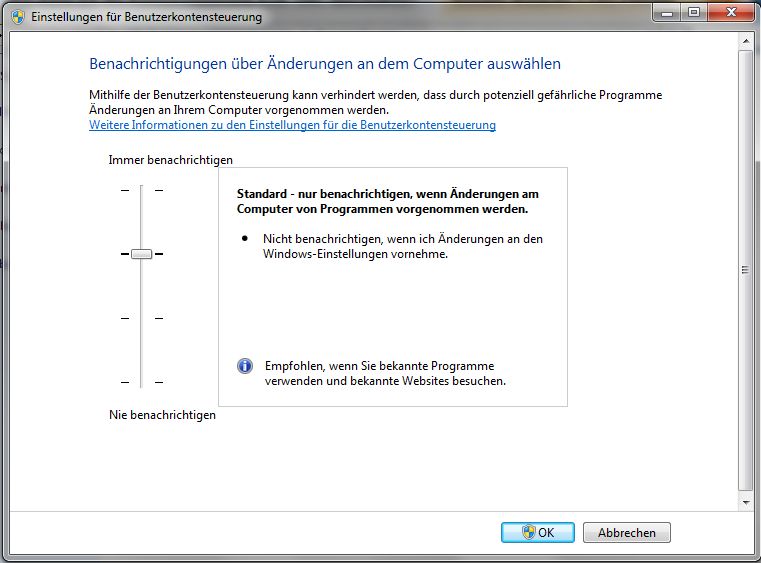Minimize the Benutzerkontensteuerung window
This screenshot has height=563, width=761.
(667, 13)
